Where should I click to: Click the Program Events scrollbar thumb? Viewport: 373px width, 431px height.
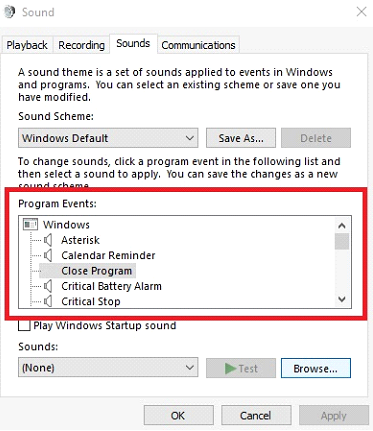(x=342, y=241)
